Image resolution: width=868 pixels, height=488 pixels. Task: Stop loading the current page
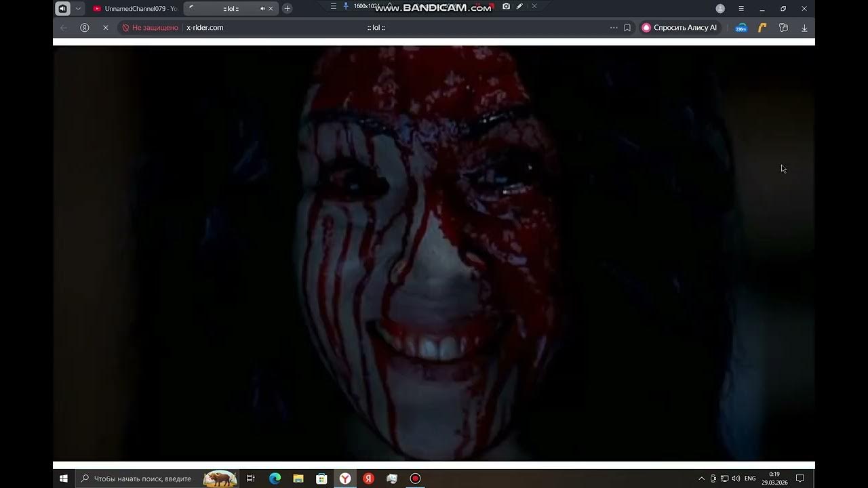point(105,28)
